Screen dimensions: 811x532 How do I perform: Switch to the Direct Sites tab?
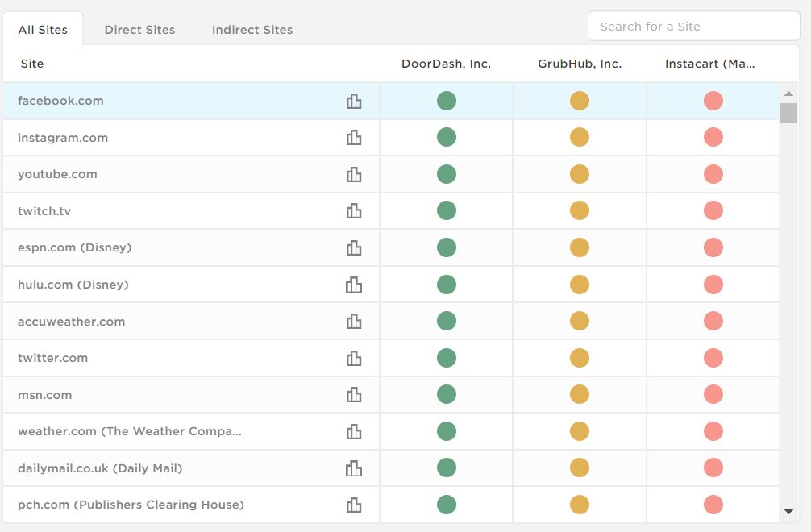point(139,30)
